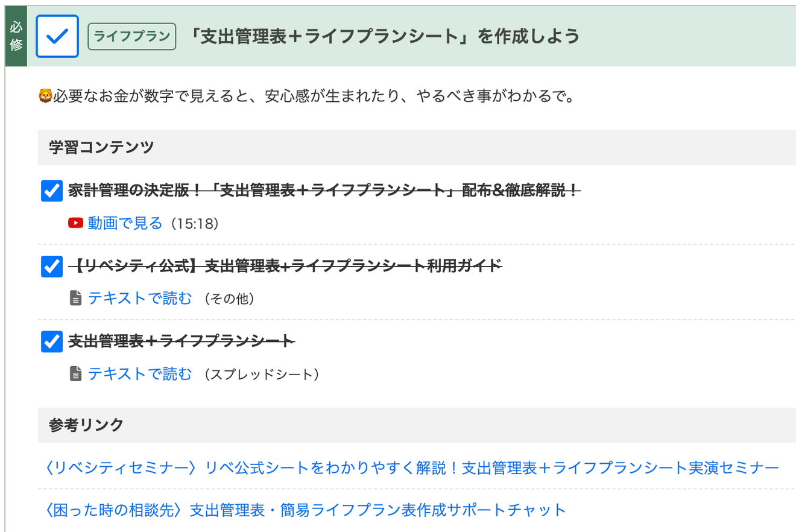Click document icon beside スプレッドシート text link
Screen dimensions: 796x532
tap(75, 374)
